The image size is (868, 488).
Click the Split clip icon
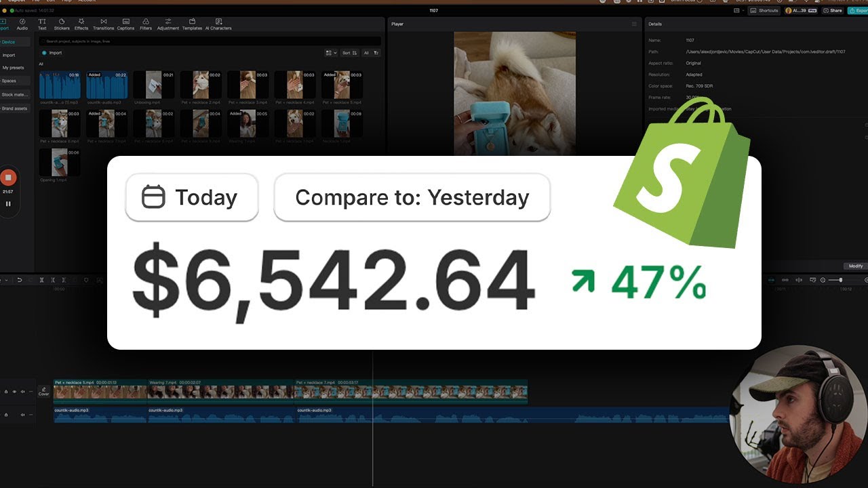pyautogui.click(x=42, y=280)
